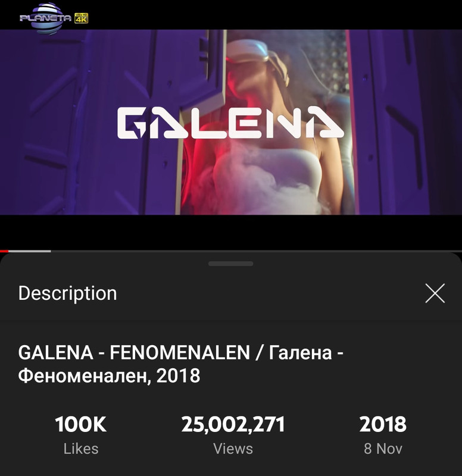
Task: Tap the Likes label
Action: (81, 449)
